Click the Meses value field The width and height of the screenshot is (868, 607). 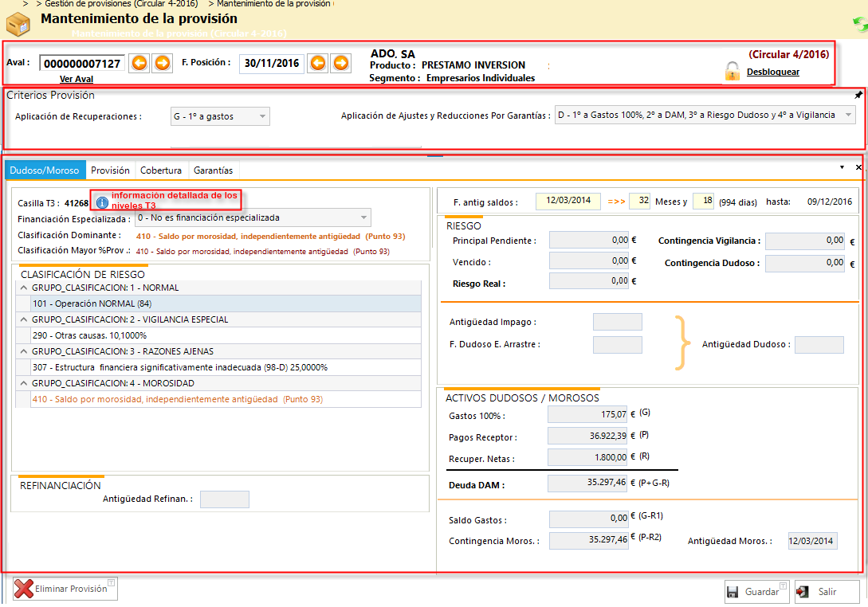point(639,201)
